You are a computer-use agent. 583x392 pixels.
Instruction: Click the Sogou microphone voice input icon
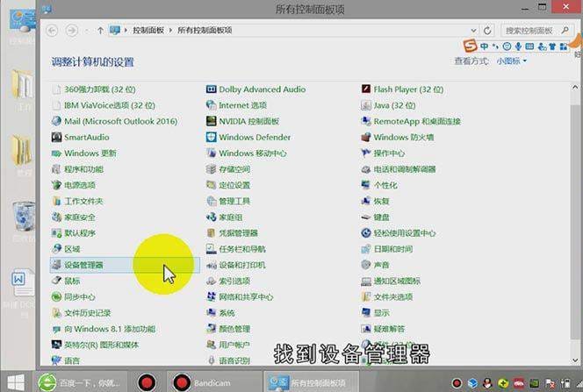click(518, 46)
